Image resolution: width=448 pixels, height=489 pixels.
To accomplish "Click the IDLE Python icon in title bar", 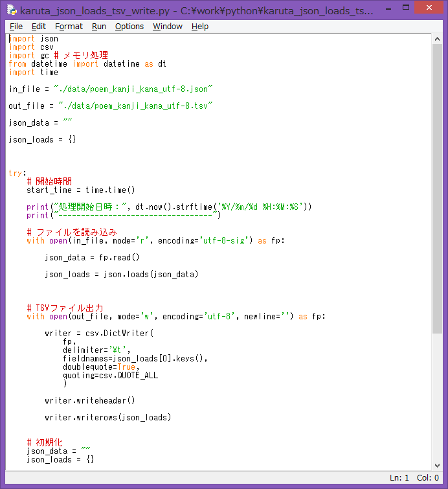I will 11,10.
